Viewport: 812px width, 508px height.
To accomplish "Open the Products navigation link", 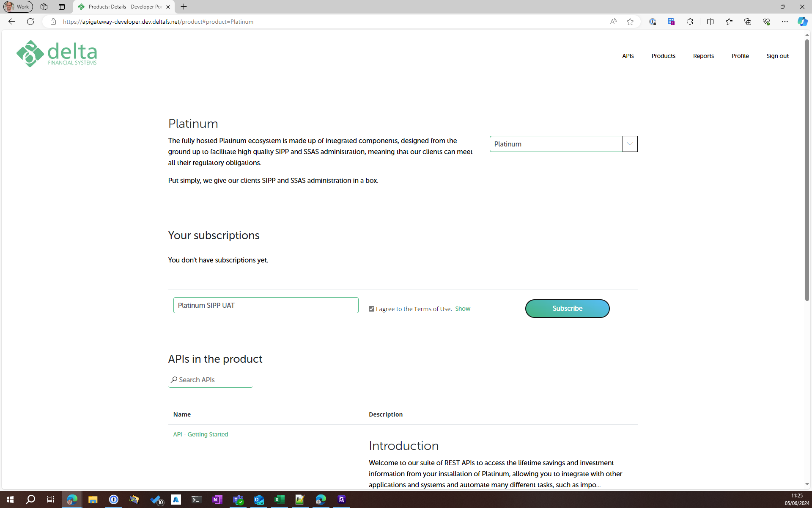I will click(x=663, y=56).
